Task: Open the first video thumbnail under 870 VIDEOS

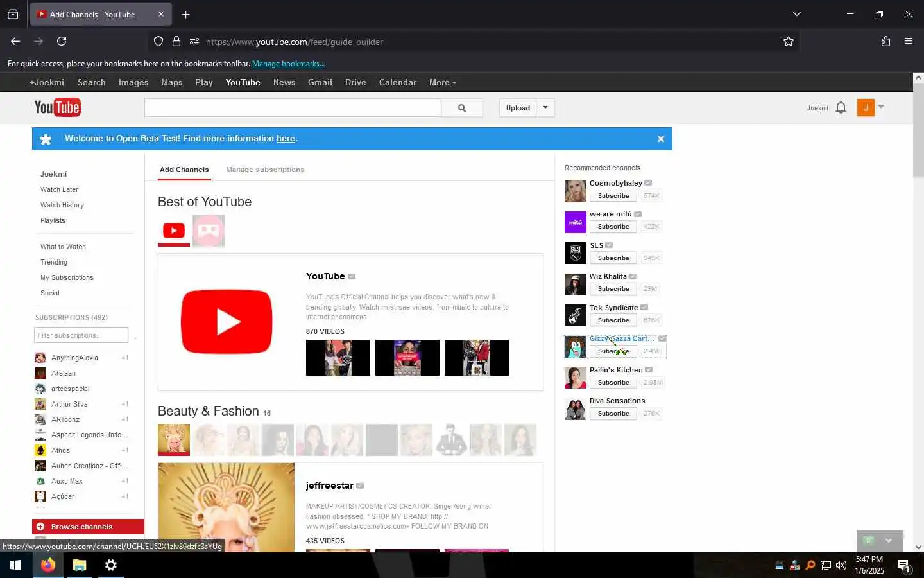Action: tap(338, 358)
